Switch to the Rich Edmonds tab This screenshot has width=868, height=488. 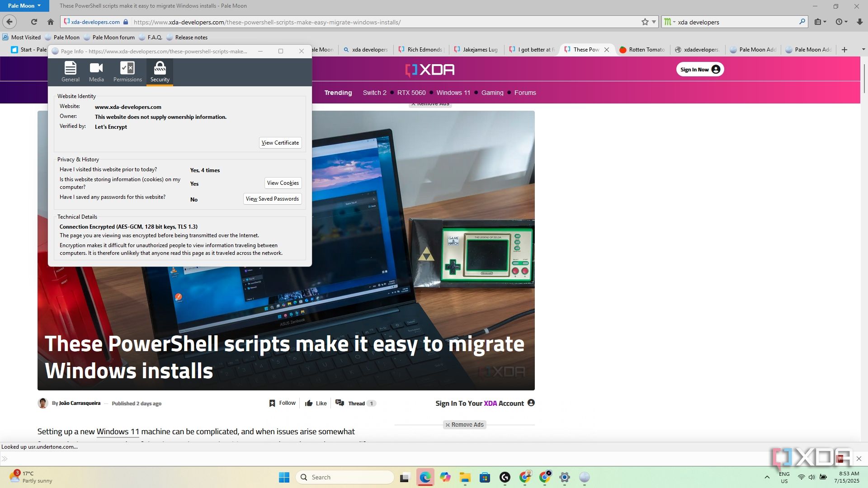tap(421, 50)
